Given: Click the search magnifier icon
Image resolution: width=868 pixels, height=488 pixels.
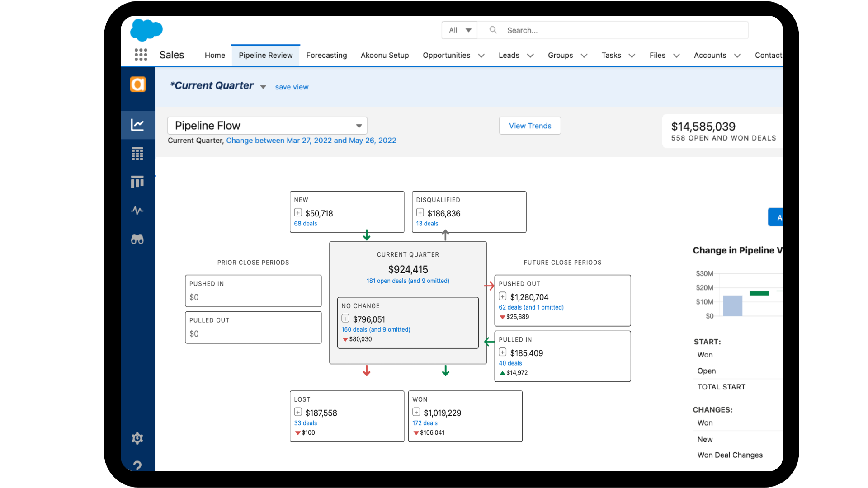Looking at the screenshot, I should tap(493, 30).
